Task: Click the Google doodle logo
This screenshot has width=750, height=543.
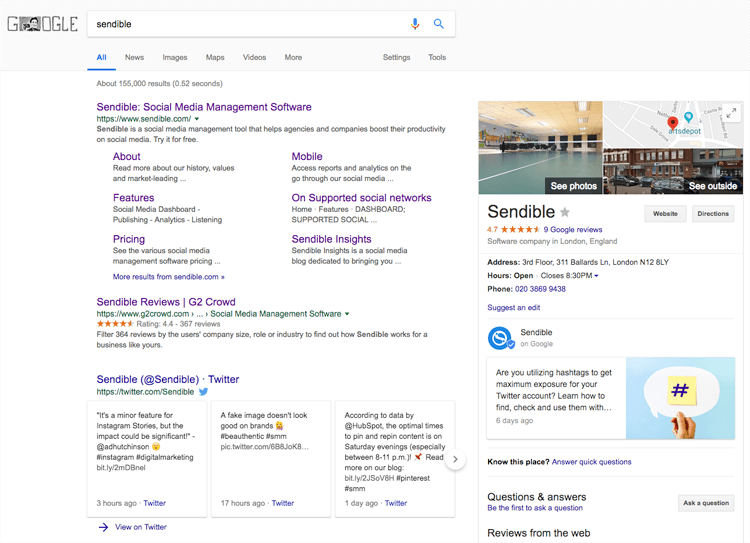Action: click(43, 24)
